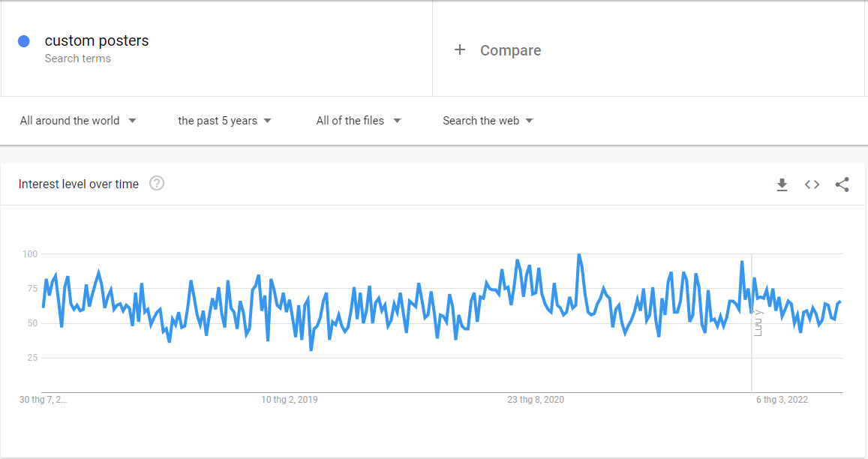Click the '10 thg 2, 2019' axis label
The width and height of the screenshot is (868, 459).
289,400
